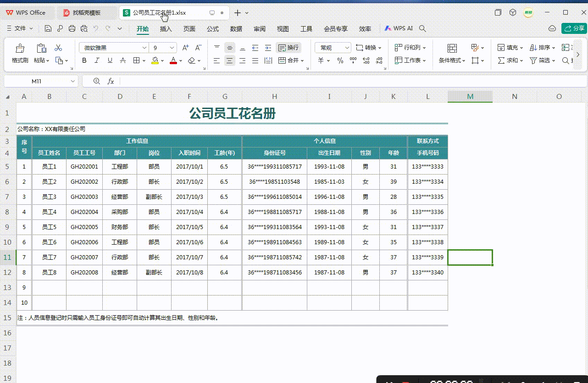Image resolution: width=588 pixels, height=383 pixels.
Task: Open Conditional Formatting (条件格式) dropdown
Action: [x=452, y=60]
